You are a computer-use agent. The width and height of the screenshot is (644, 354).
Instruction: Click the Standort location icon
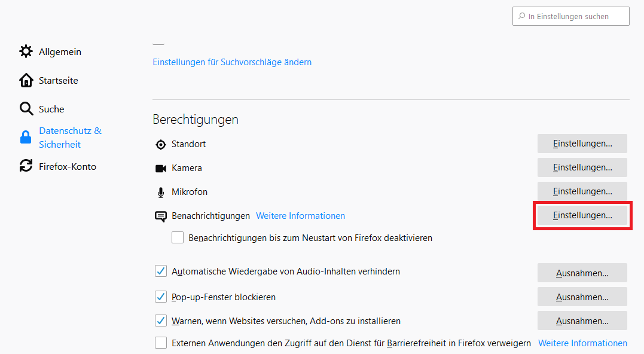[160, 144]
